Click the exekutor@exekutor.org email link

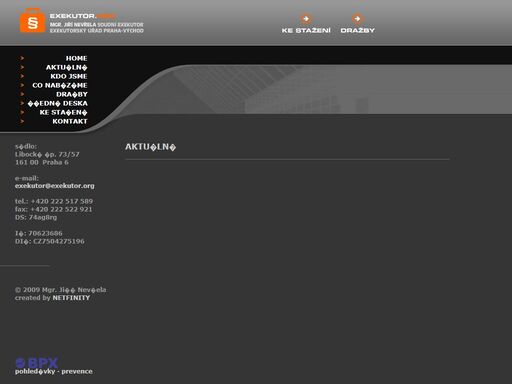(x=55, y=186)
